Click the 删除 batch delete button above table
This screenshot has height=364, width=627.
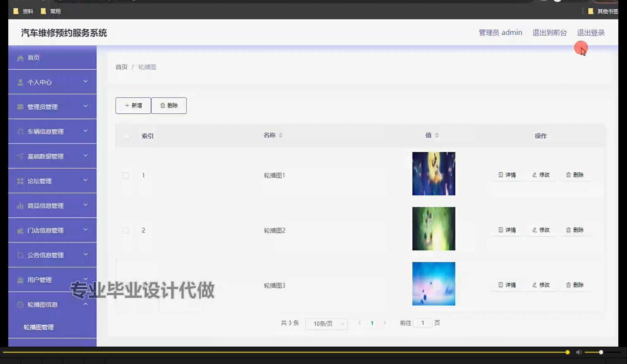[x=169, y=105]
